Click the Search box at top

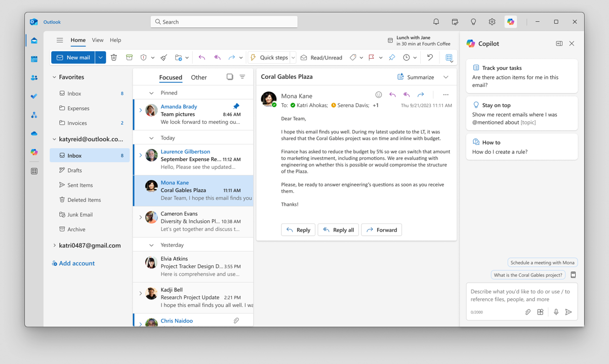[x=224, y=22]
